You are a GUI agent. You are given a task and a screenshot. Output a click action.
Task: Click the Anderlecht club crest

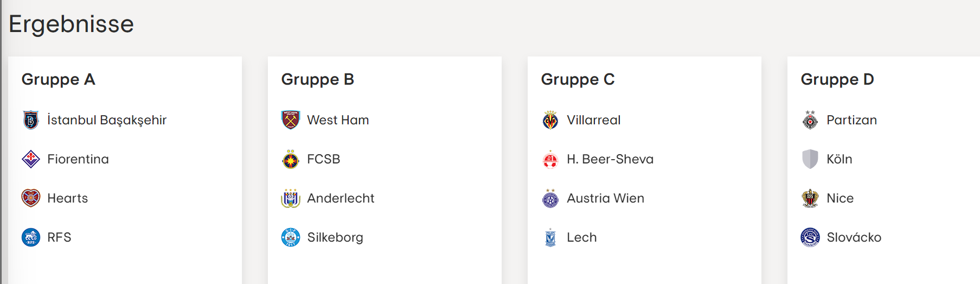tap(291, 198)
